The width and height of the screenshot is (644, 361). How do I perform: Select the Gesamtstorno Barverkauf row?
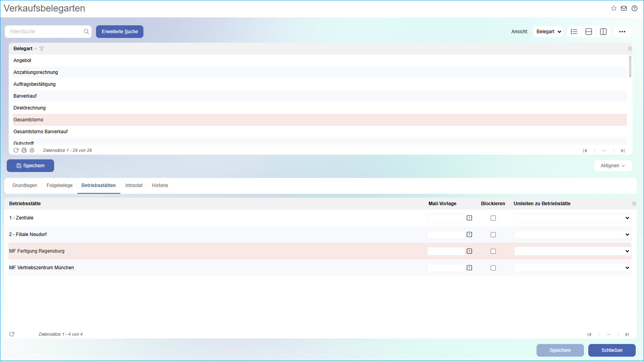[x=320, y=132]
